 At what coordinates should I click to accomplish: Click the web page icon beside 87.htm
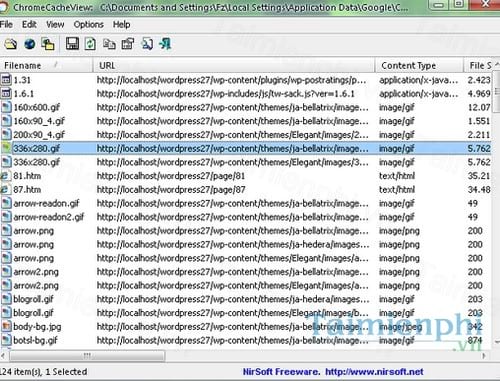tap(5, 189)
